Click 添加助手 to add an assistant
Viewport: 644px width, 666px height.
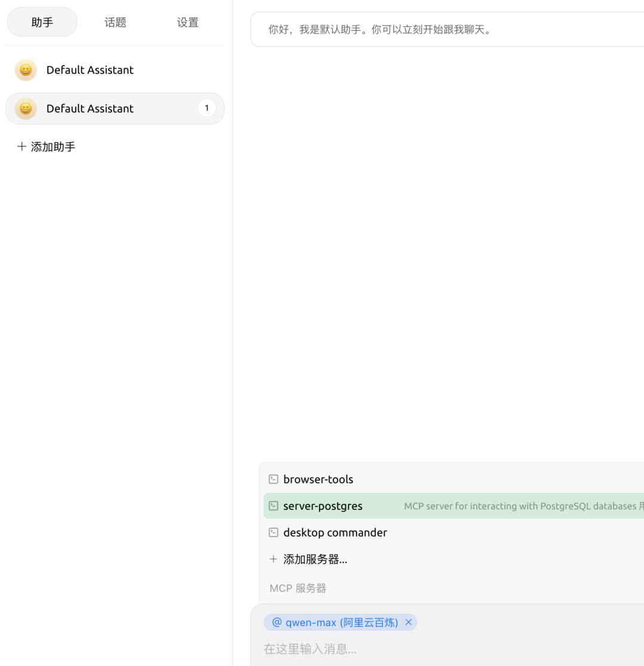click(x=52, y=147)
